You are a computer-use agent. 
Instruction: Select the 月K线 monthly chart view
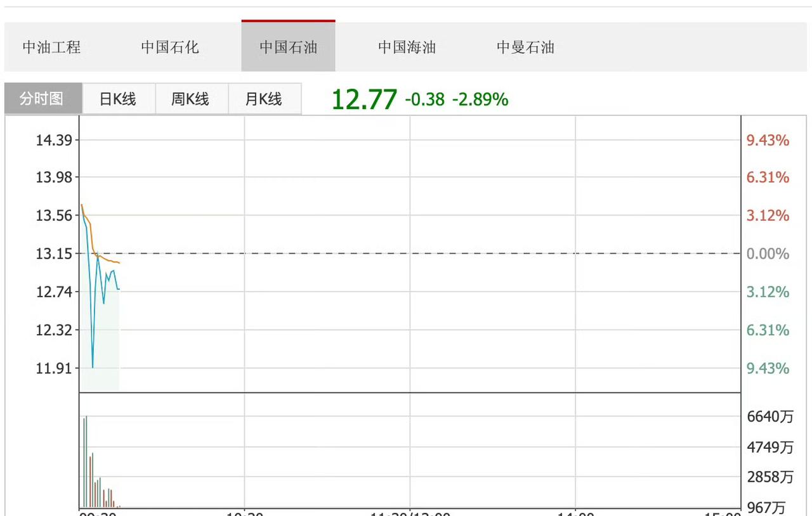[x=265, y=98]
